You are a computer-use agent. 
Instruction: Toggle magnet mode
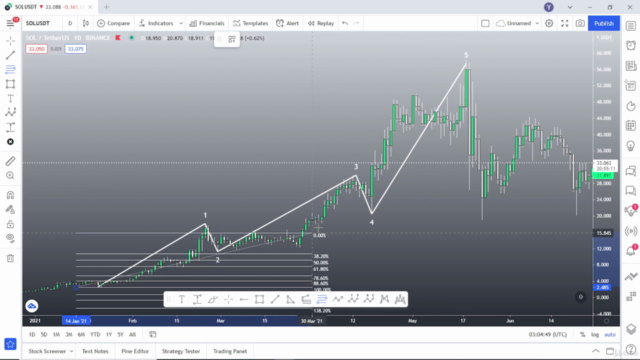[x=10, y=195]
